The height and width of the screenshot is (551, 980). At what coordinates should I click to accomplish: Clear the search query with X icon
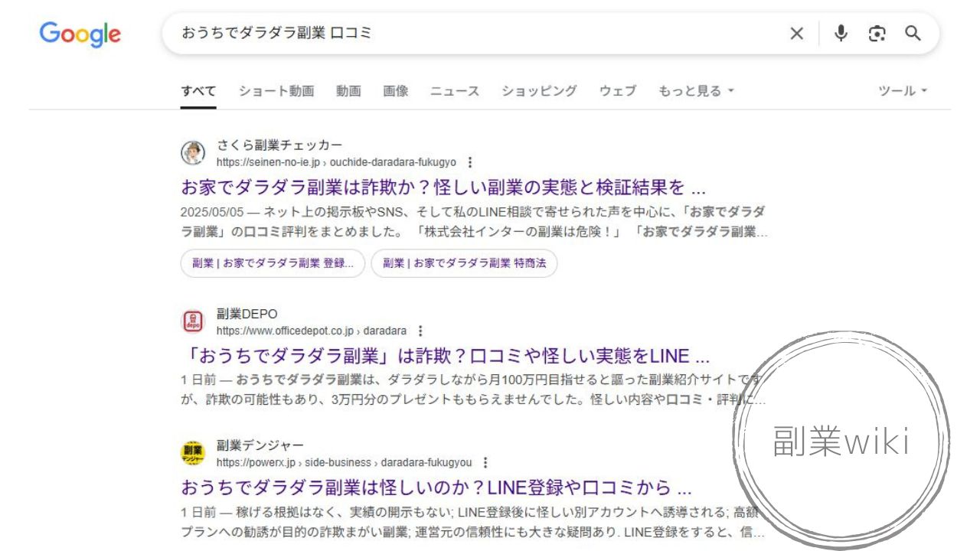[797, 34]
